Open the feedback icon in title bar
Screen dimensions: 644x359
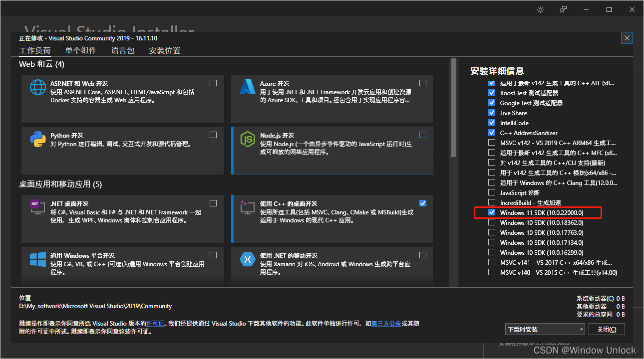(x=563, y=9)
